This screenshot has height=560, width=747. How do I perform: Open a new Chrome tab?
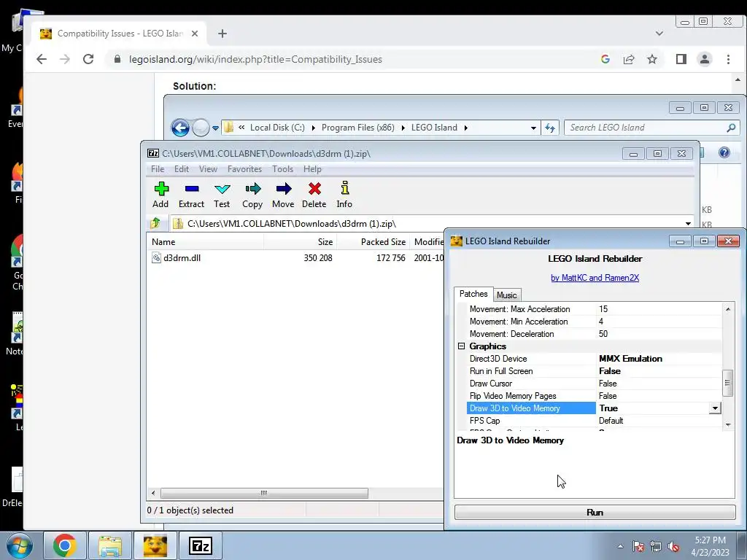222,34
